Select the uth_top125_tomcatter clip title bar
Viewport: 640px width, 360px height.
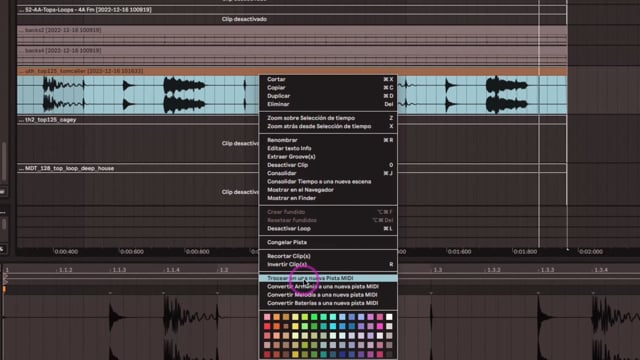tap(292, 71)
